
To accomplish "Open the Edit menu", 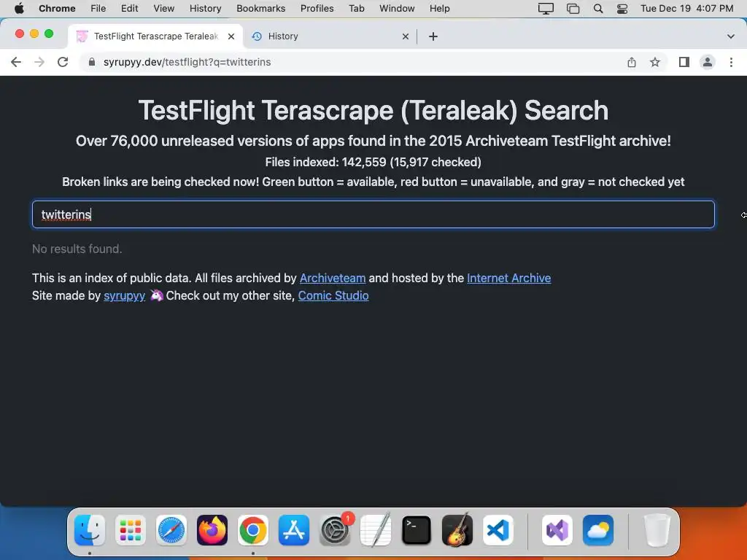I will [129, 8].
